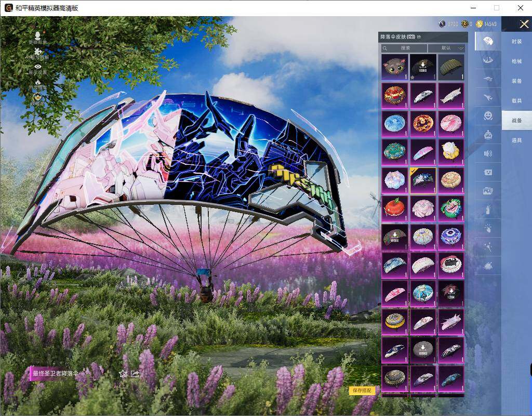Select the cat face parachute skin
The height and width of the screenshot is (416, 532).
coord(395,67)
